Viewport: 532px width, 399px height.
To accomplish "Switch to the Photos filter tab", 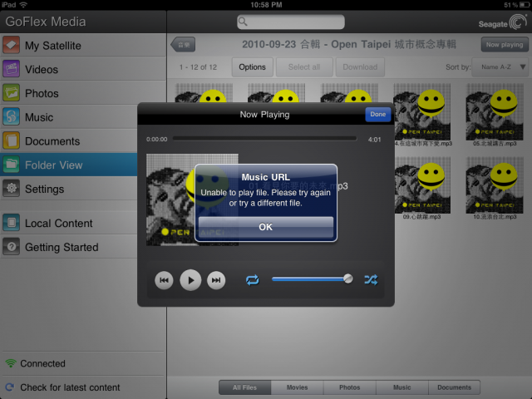I will click(350, 387).
